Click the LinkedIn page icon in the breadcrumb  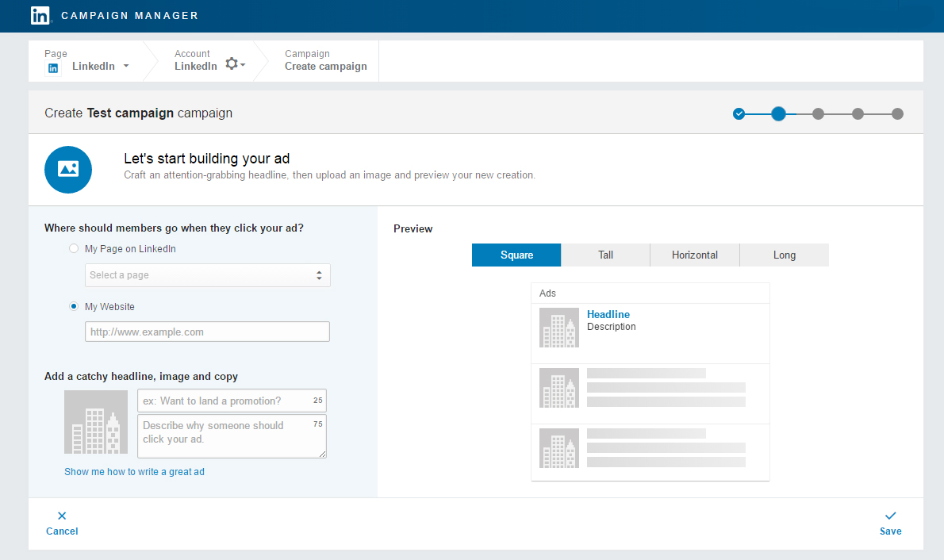point(52,68)
